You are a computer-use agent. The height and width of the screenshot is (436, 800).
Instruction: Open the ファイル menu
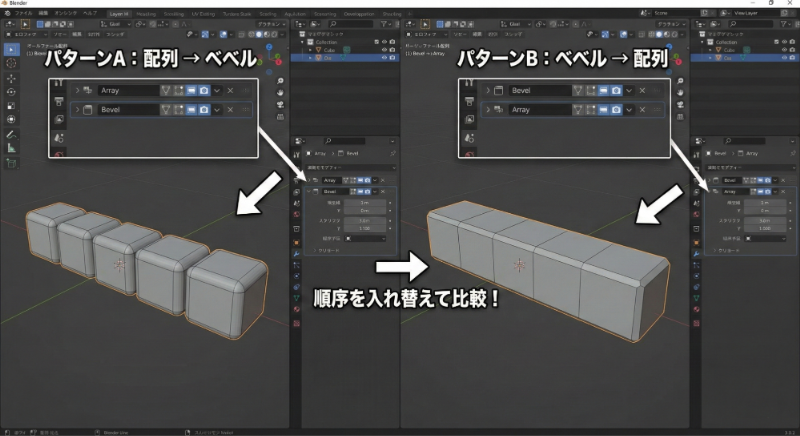click(23, 13)
